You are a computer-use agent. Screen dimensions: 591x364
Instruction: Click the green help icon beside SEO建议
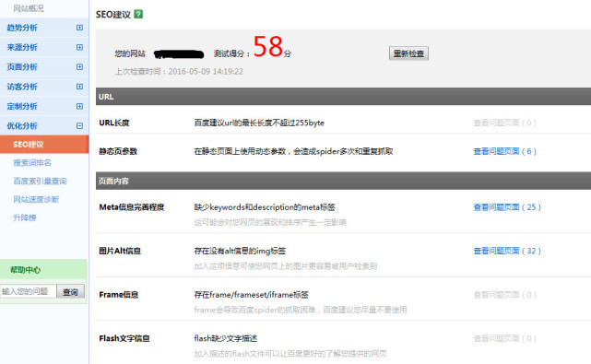(x=138, y=15)
